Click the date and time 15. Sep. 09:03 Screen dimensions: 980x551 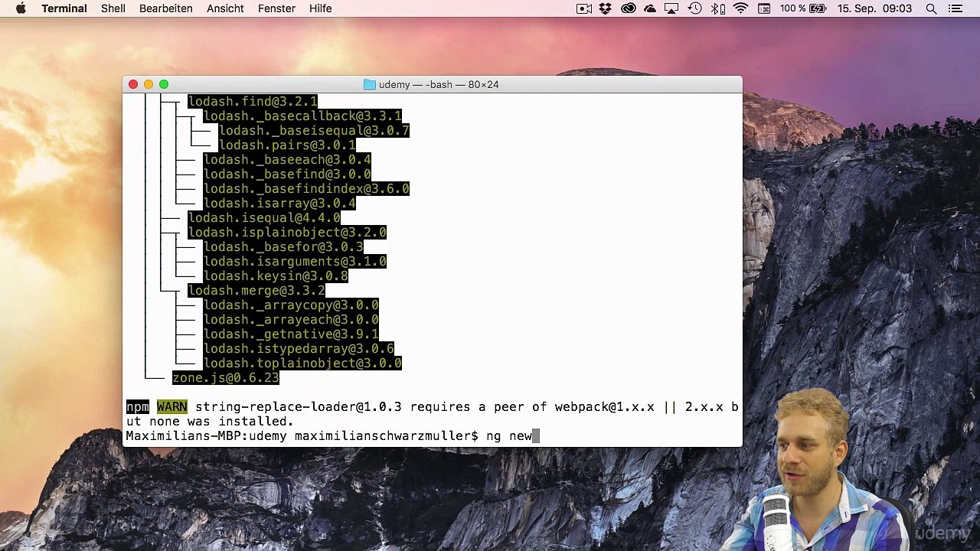pyautogui.click(x=874, y=8)
